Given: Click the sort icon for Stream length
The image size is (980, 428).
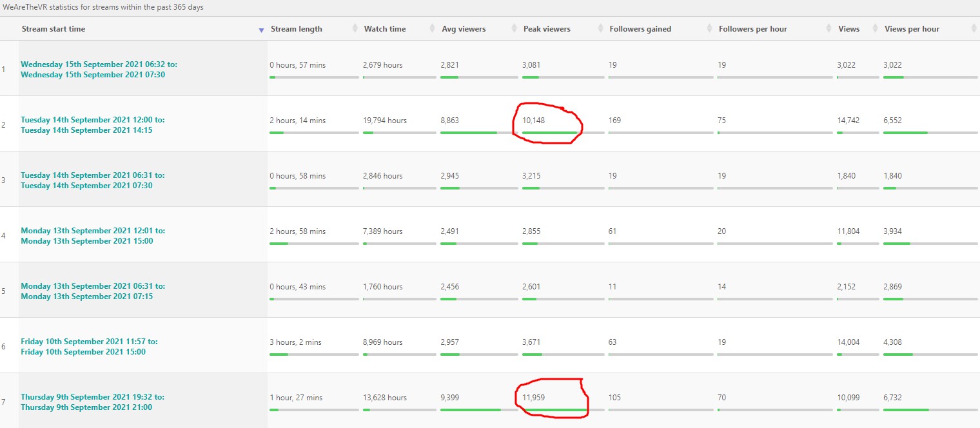Looking at the screenshot, I should tap(355, 29).
